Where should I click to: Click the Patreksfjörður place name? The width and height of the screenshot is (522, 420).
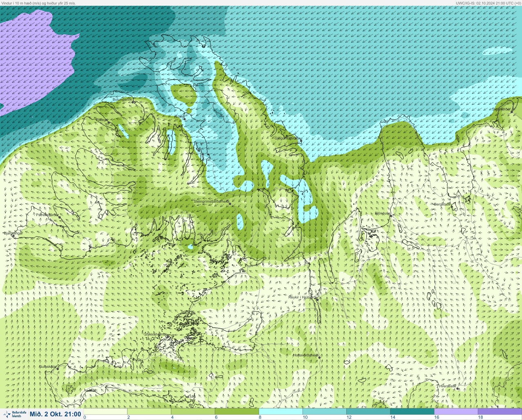pyautogui.click(x=47, y=214)
